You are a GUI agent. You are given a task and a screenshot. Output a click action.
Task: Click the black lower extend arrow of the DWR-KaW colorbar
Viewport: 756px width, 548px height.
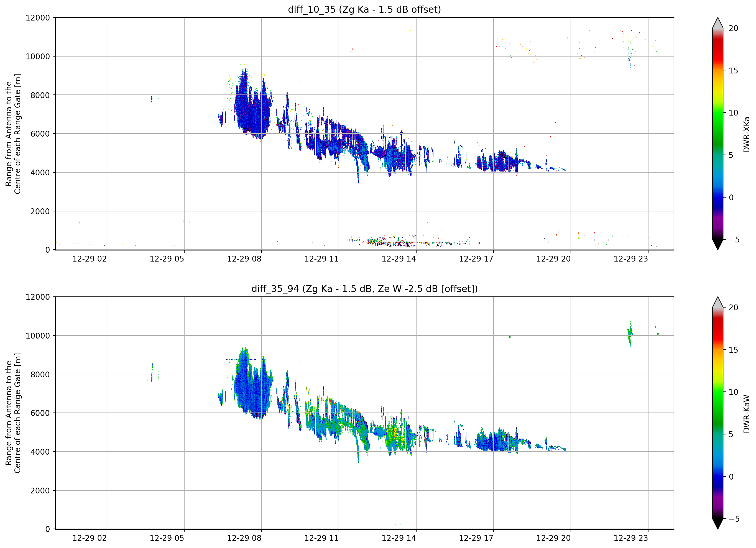click(717, 524)
